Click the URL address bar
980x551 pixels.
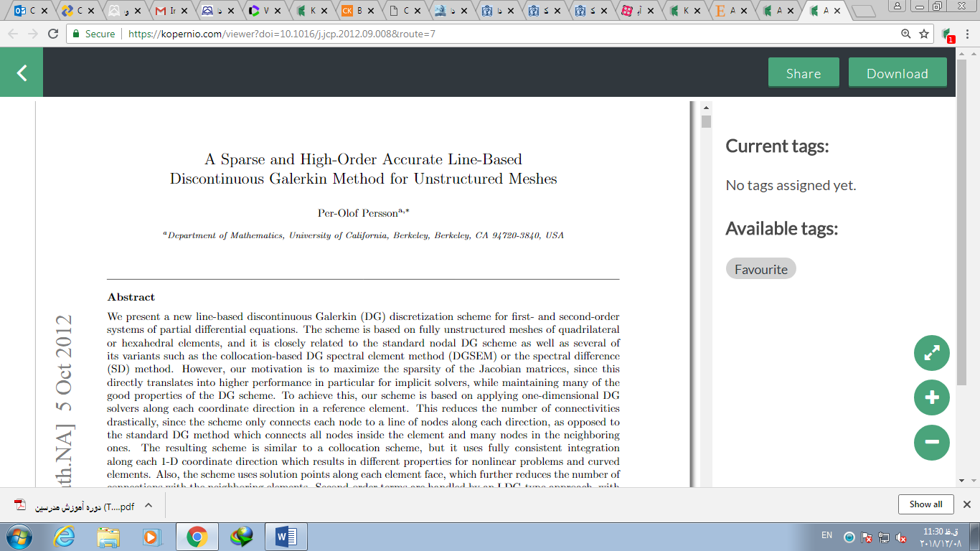pyautogui.click(x=502, y=34)
